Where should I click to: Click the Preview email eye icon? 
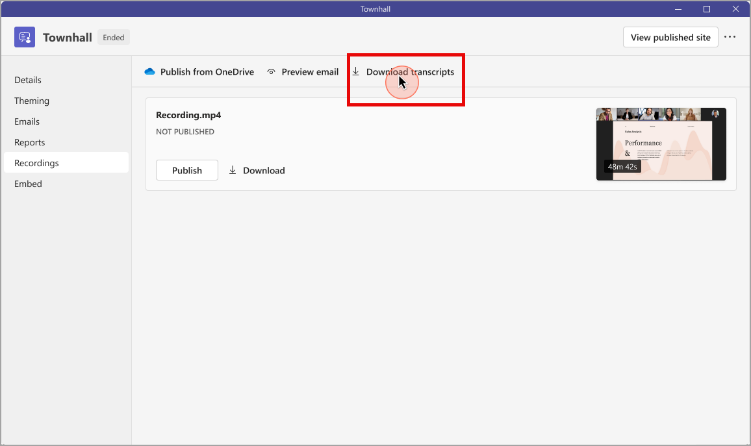click(271, 72)
